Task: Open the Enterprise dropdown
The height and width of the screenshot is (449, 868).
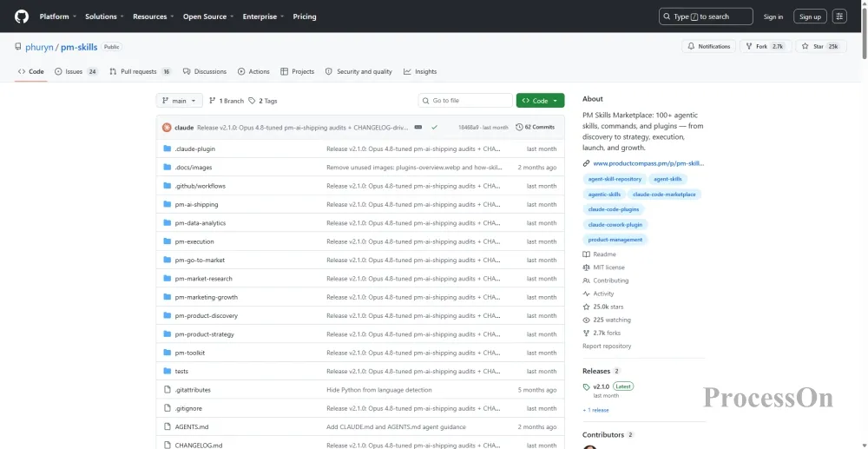Action: point(263,17)
